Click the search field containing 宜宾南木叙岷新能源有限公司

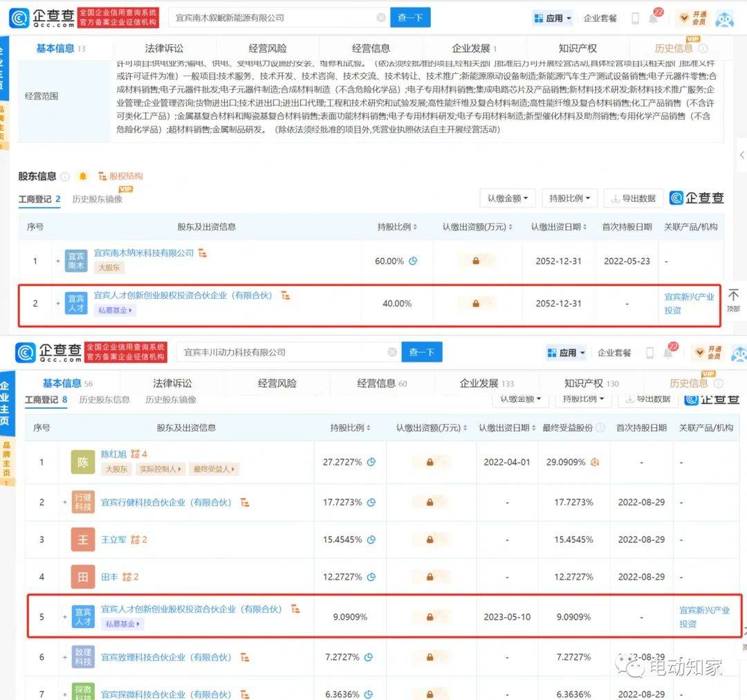pos(279,17)
